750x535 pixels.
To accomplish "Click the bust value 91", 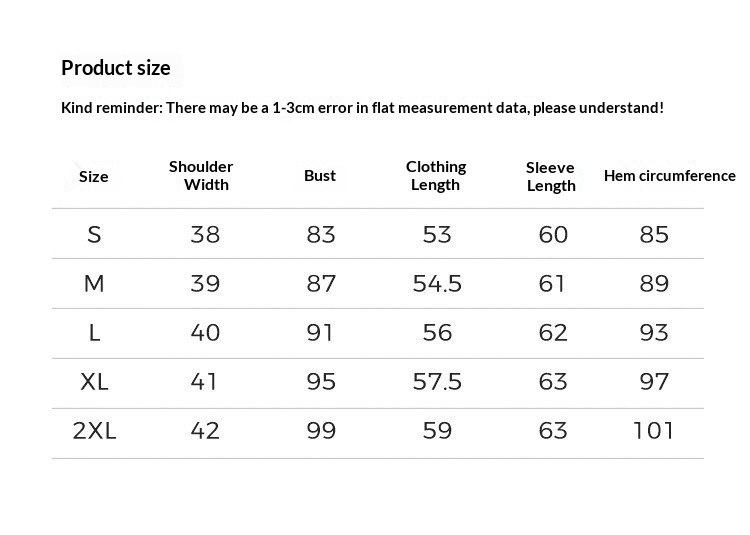I will pos(321,333).
